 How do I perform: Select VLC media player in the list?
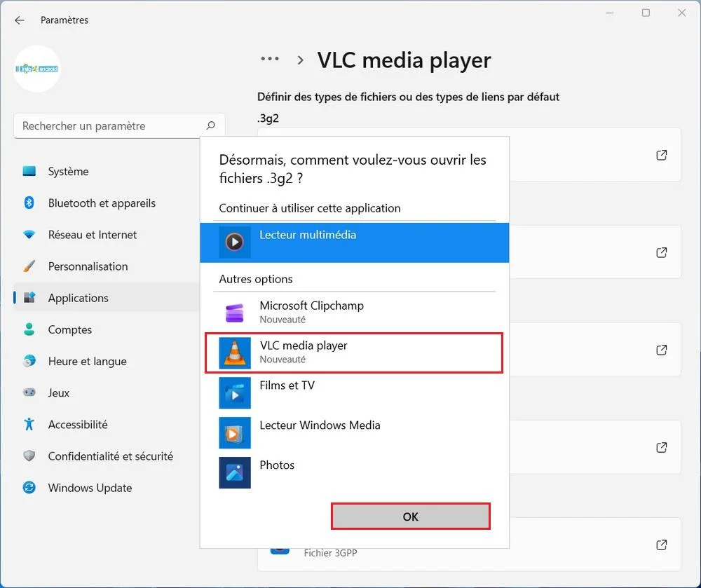[355, 353]
